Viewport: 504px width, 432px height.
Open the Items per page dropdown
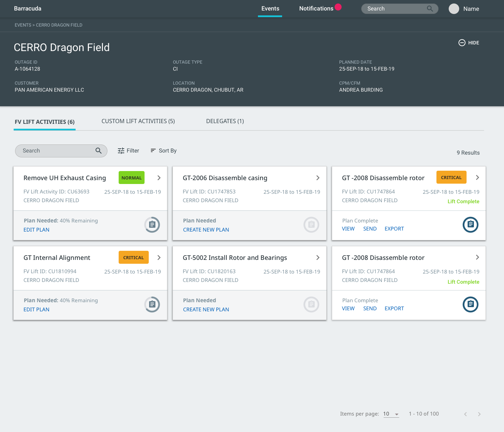[391, 414]
